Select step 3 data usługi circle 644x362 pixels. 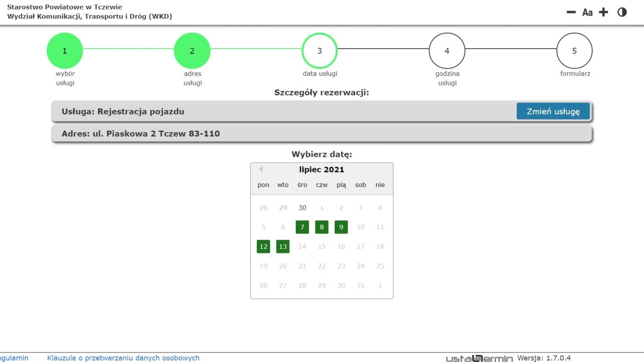[x=319, y=51]
